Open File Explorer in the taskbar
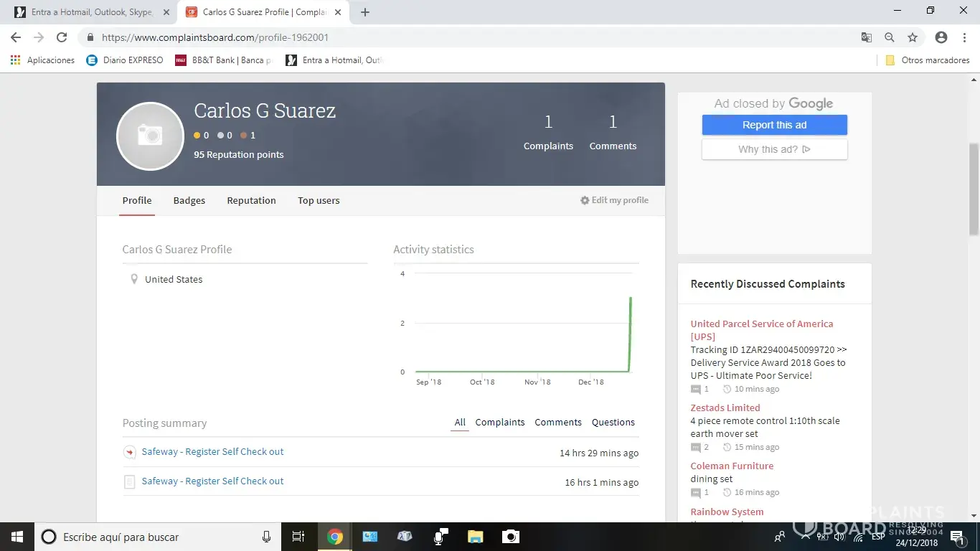Screen dimensions: 980x551 [x=475, y=537]
